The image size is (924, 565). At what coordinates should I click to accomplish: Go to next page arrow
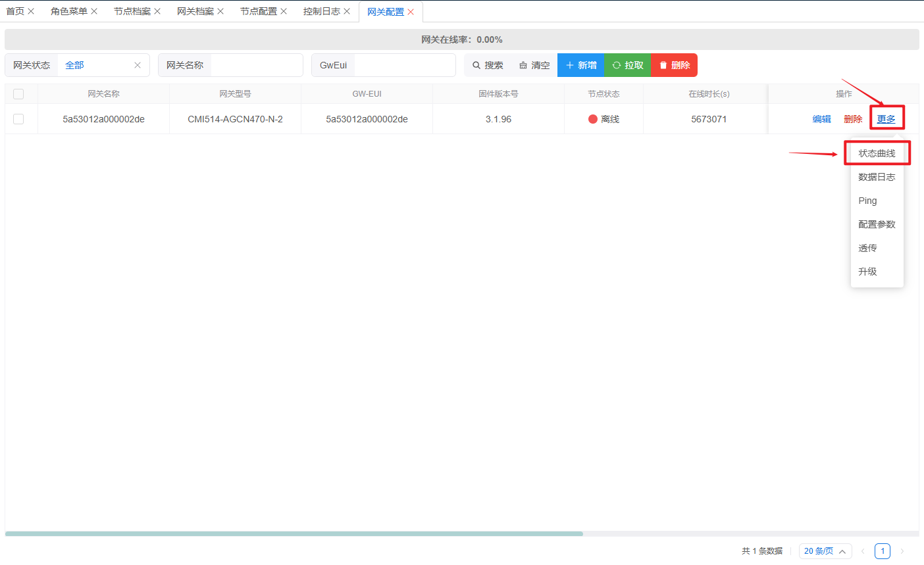(x=902, y=551)
